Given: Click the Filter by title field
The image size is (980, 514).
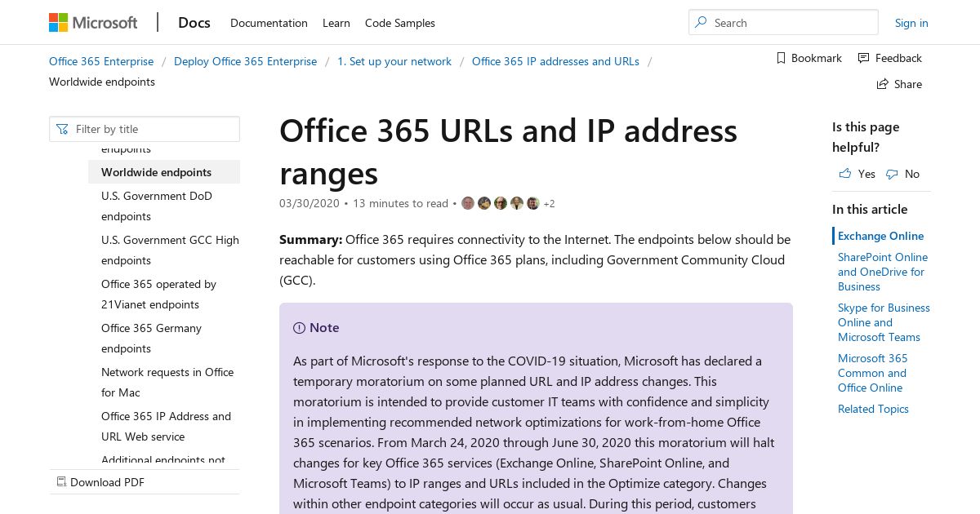Looking at the screenshot, I should [145, 129].
